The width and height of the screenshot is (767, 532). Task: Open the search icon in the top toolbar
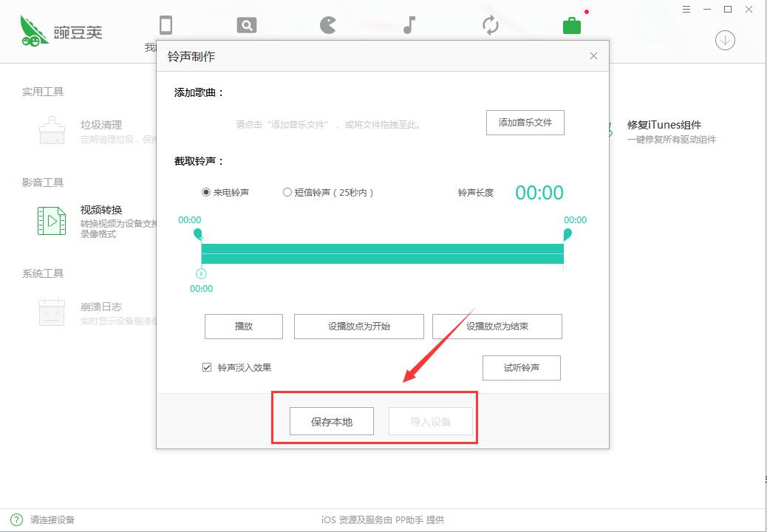point(246,24)
